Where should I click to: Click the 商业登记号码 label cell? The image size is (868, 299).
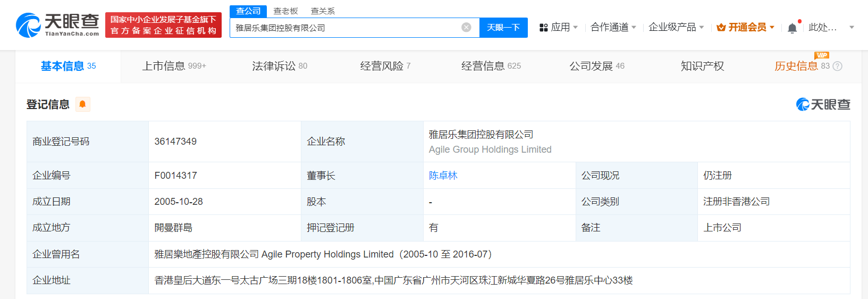coord(88,142)
